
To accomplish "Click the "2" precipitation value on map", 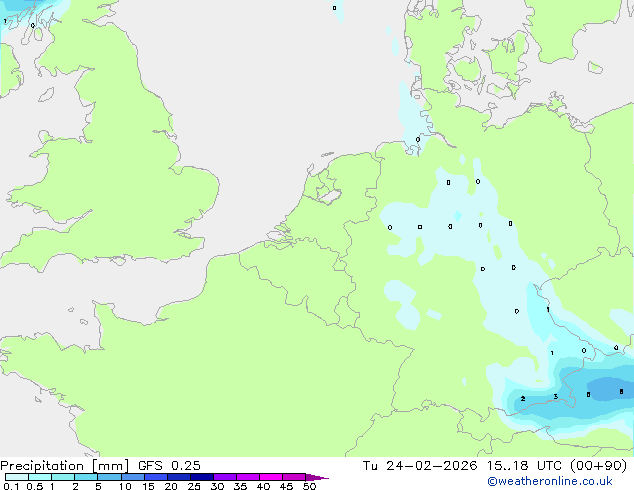I will [523, 399].
